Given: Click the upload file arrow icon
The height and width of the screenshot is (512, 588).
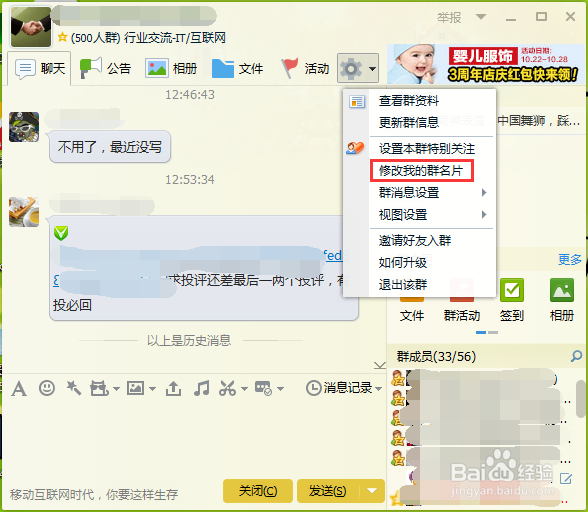Looking at the screenshot, I should tap(173, 388).
